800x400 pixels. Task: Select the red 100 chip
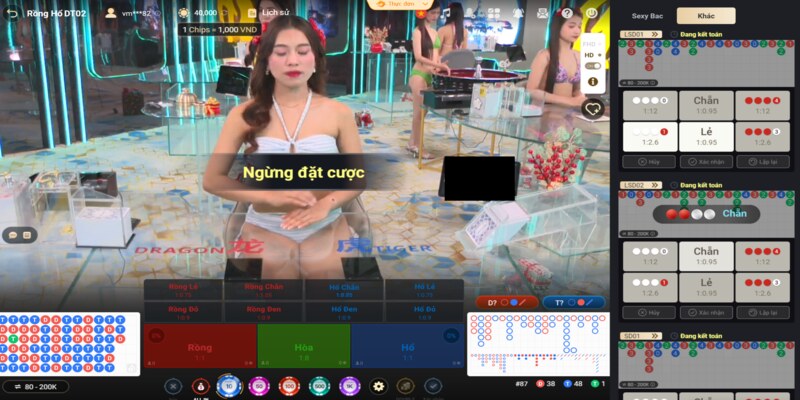coord(289,386)
